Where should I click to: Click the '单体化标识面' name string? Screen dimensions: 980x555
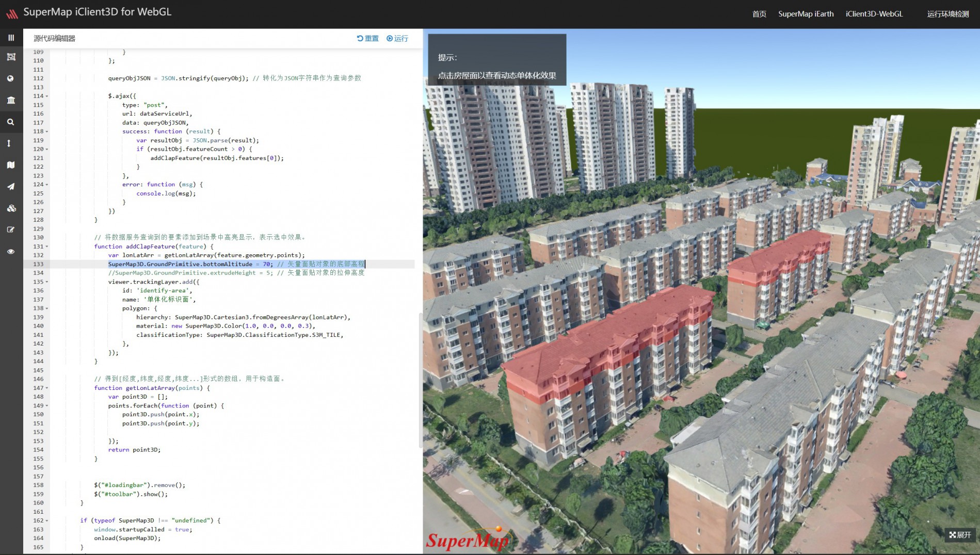point(169,300)
